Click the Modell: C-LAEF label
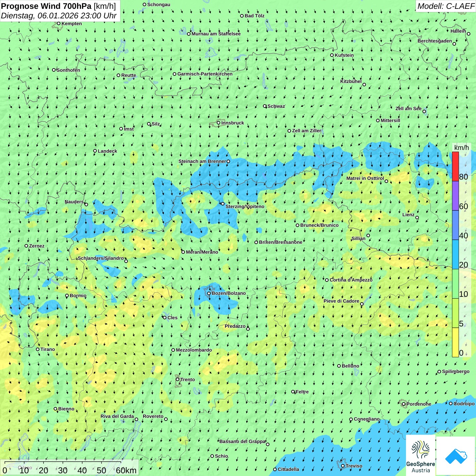This screenshot has width=476, height=476. (446, 6)
